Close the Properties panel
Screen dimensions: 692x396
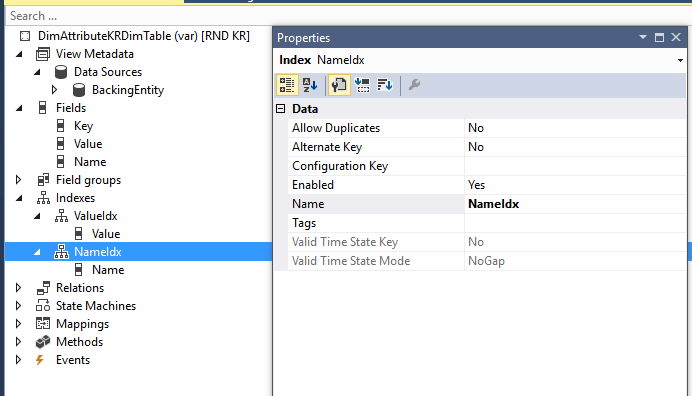pos(676,38)
